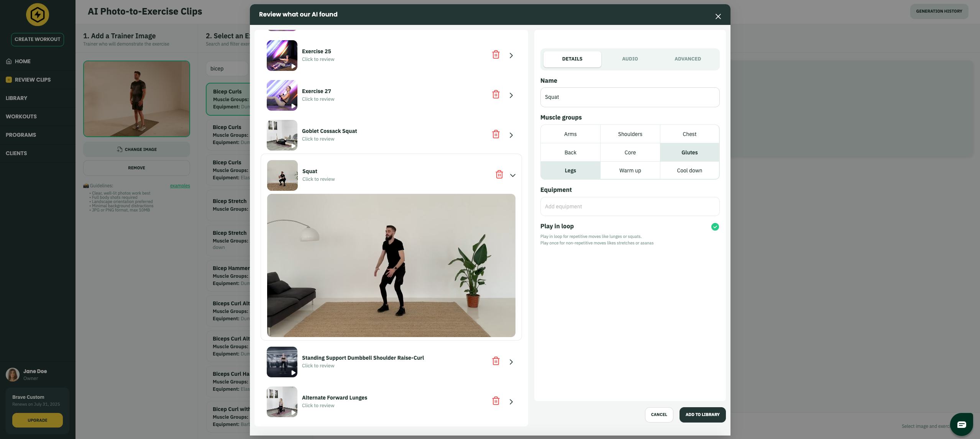Click the Add equipment field
This screenshot has width=980, height=439.
tap(630, 206)
